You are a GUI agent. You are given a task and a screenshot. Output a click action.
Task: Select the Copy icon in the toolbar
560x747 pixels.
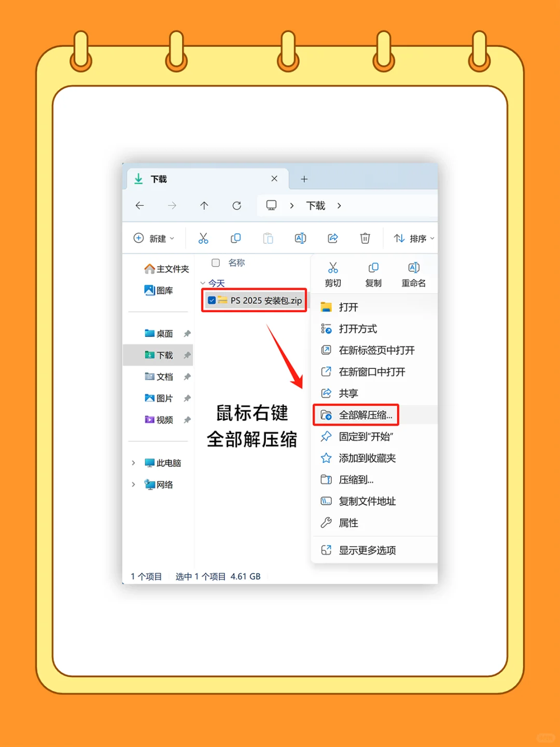[235, 238]
